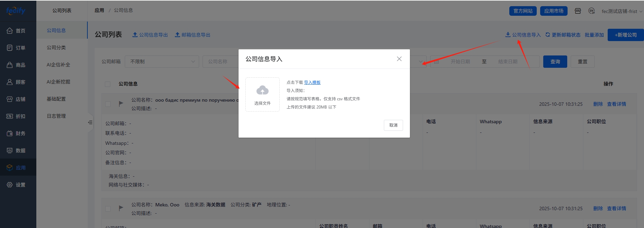
Task: Click the 导入模板 download link
Action: click(x=312, y=83)
